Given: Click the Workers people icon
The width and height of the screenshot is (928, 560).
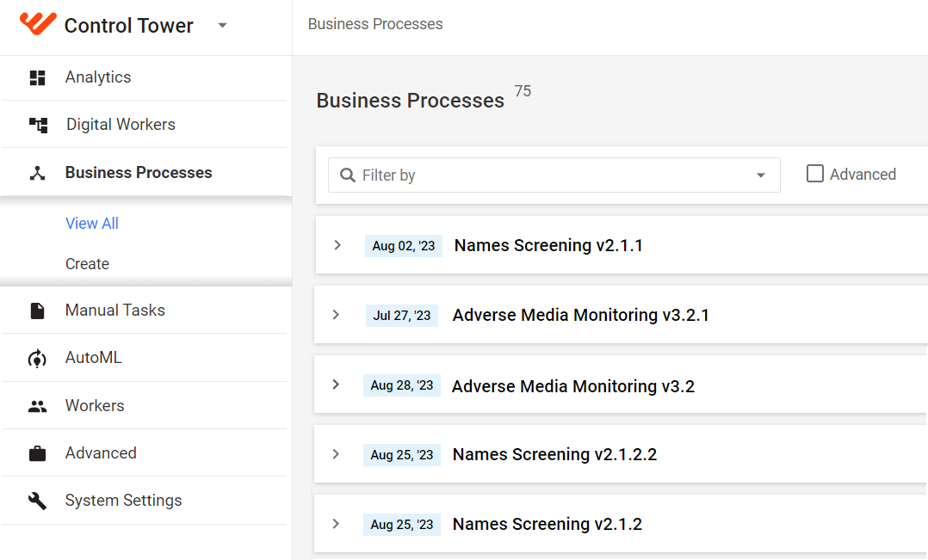Looking at the screenshot, I should click(x=37, y=406).
